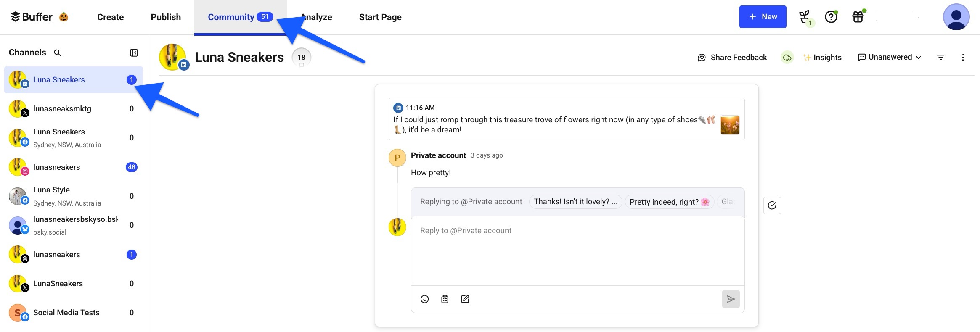Viewport: 980px width, 332px height.
Task: Use suggested reply Thanks! Isn't it lovely?
Action: point(575,202)
